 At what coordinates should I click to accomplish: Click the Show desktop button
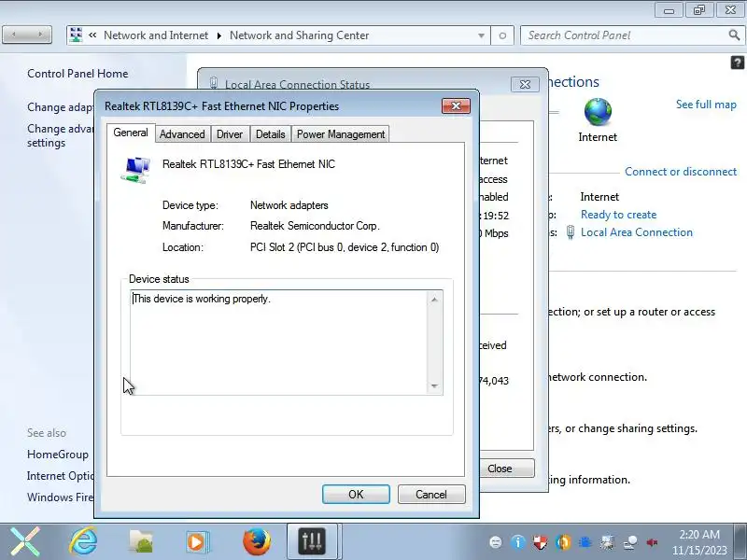[741, 542]
